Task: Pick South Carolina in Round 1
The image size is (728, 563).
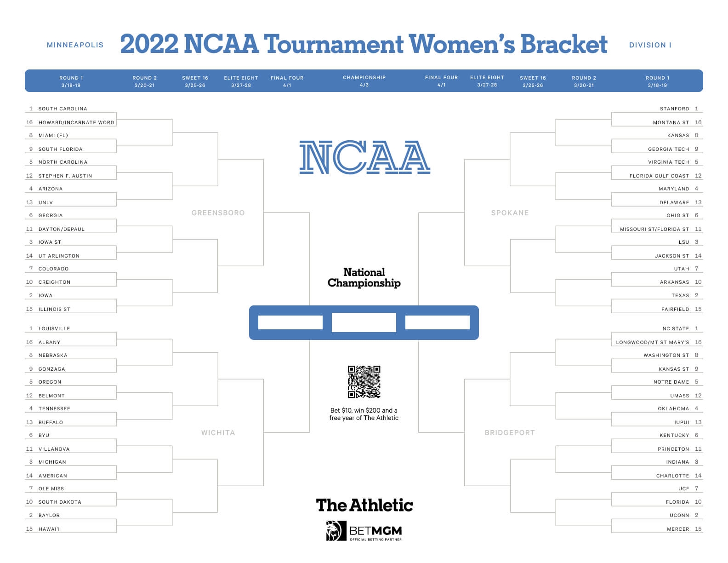Action: (x=63, y=109)
